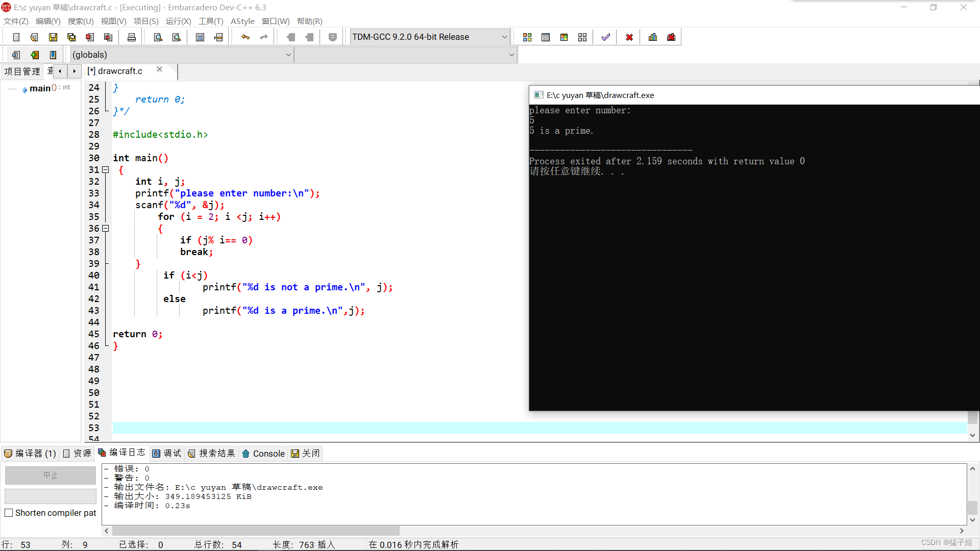This screenshot has width=980, height=551.
Task: Click the horizontal scrollbar in the compile log
Action: click(255, 531)
